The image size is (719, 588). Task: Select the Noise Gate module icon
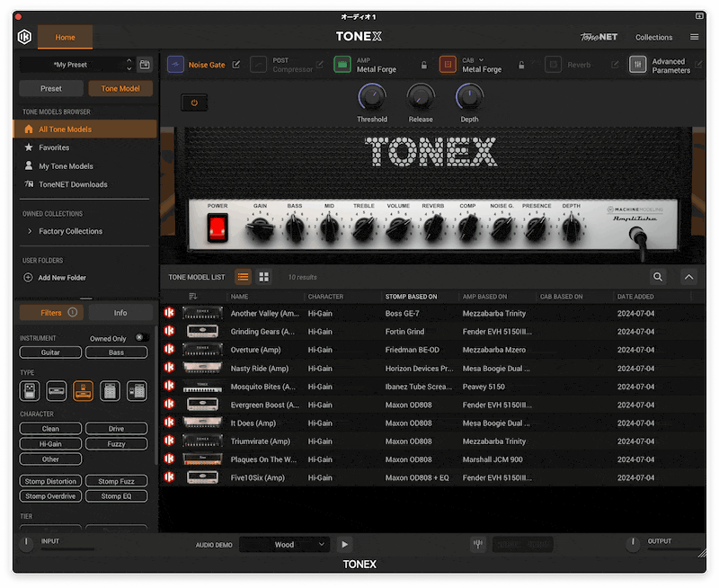[175, 65]
